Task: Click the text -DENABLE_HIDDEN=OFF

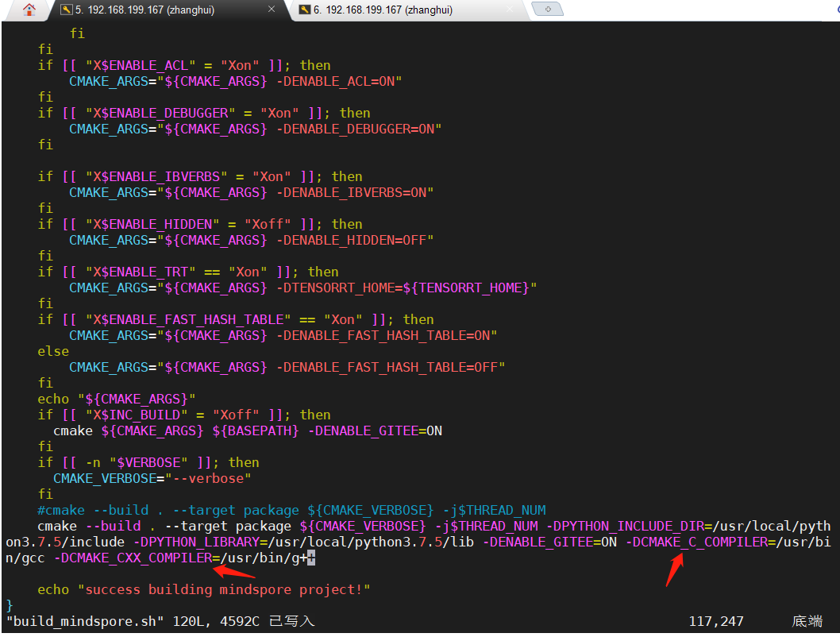Action: point(352,240)
